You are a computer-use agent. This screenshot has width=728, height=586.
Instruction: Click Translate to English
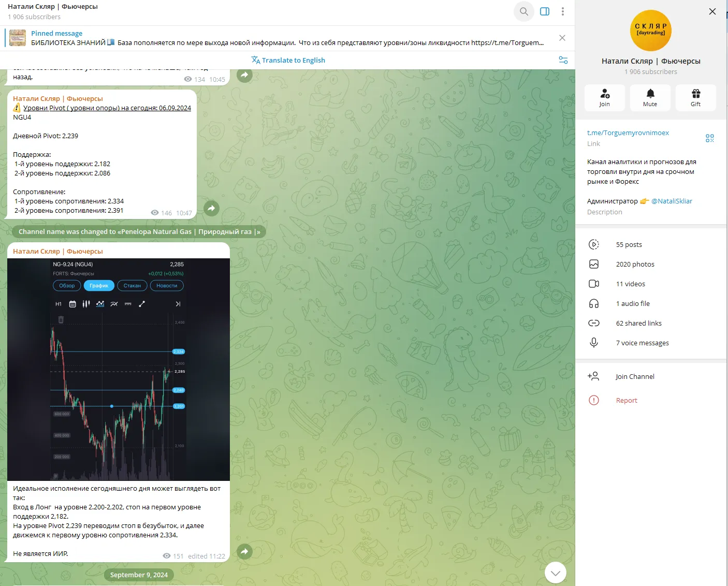click(288, 60)
